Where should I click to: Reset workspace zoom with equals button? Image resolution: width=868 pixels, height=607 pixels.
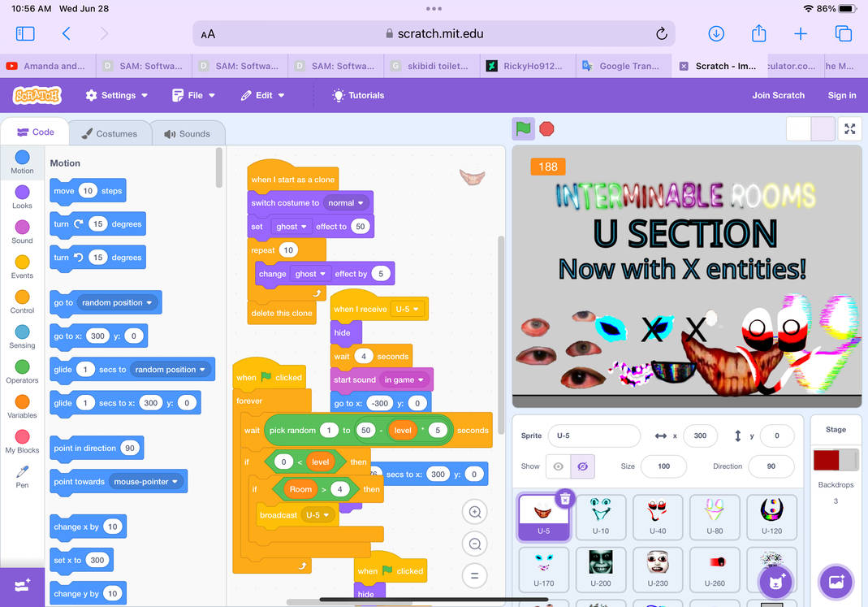coord(474,575)
